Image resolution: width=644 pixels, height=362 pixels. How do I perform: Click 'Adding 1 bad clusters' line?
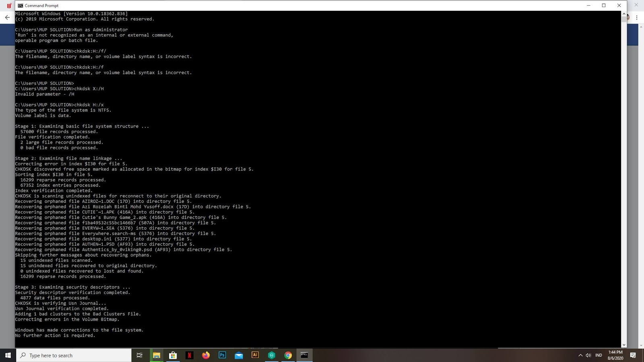point(78,314)
